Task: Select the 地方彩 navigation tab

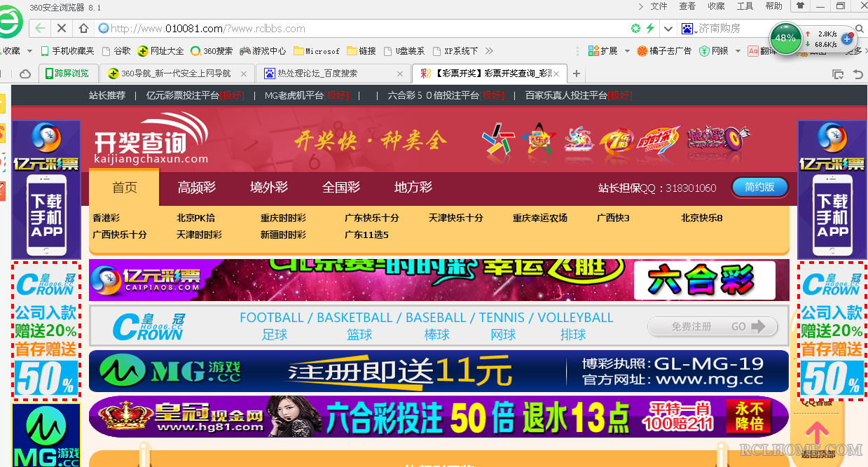Action: [x=413, y=188]
